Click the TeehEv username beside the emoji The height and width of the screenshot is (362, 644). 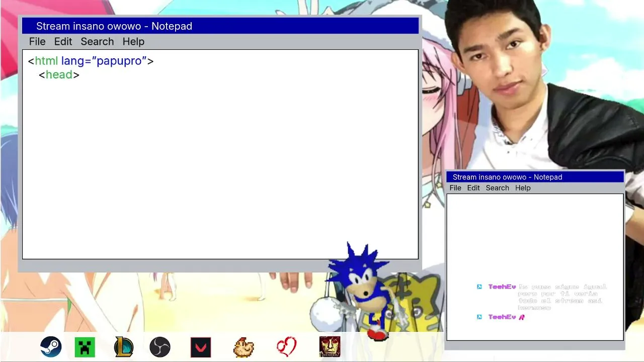(502, 317)
